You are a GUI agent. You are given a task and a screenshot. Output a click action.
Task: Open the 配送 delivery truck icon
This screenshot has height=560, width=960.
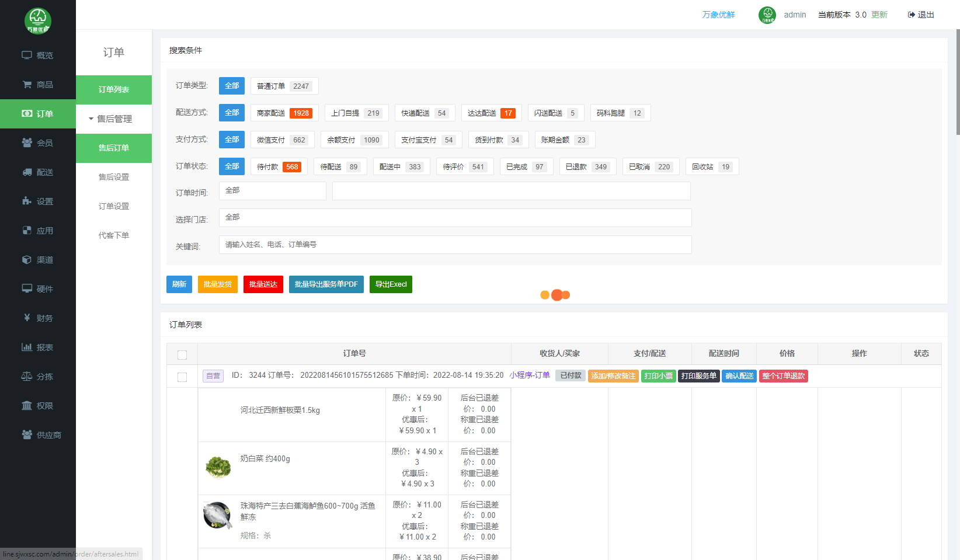coord(27,172)
